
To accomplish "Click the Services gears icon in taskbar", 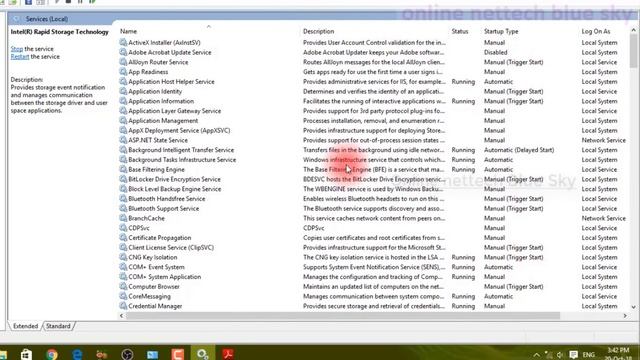I will coord(202,354).
